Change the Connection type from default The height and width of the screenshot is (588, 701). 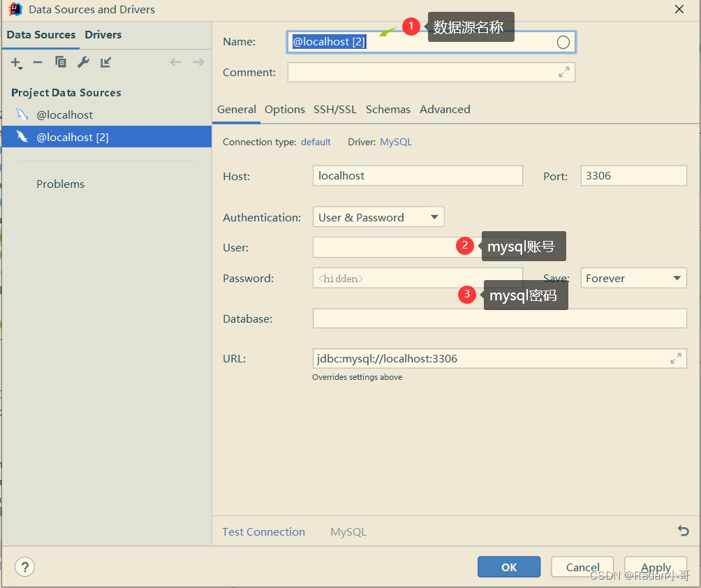[x=316, y=141]
